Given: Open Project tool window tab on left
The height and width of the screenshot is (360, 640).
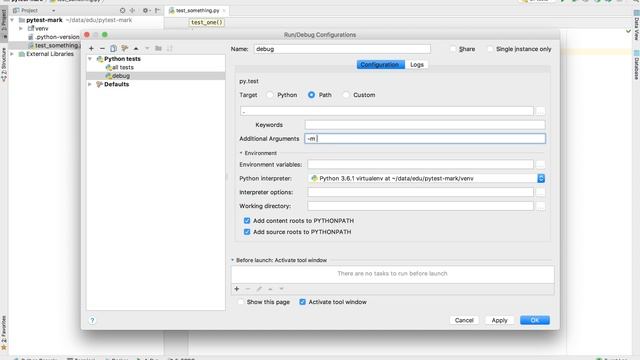Looking at the screenshot, I should [x=4, y=24].
